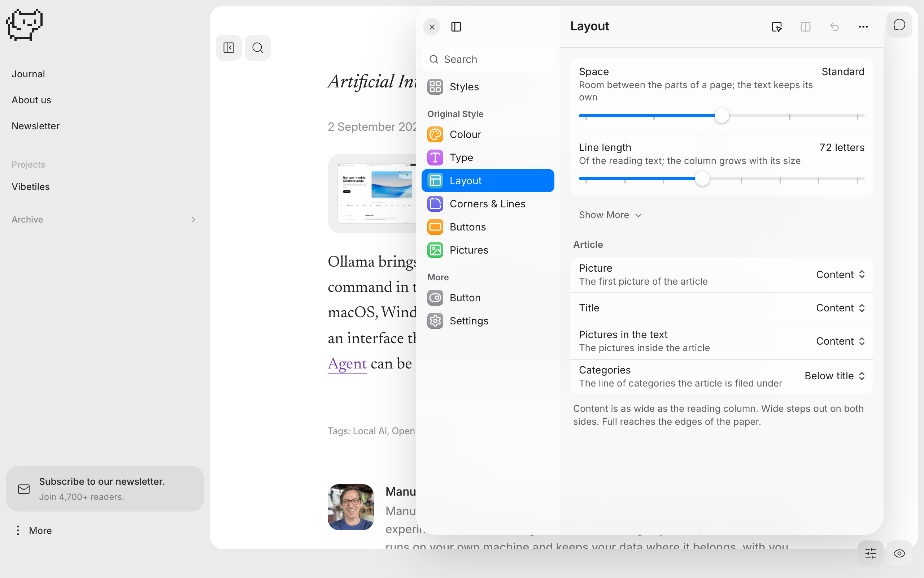Click the style panel Search field
The image size is (924, 578).
(488, 59)
